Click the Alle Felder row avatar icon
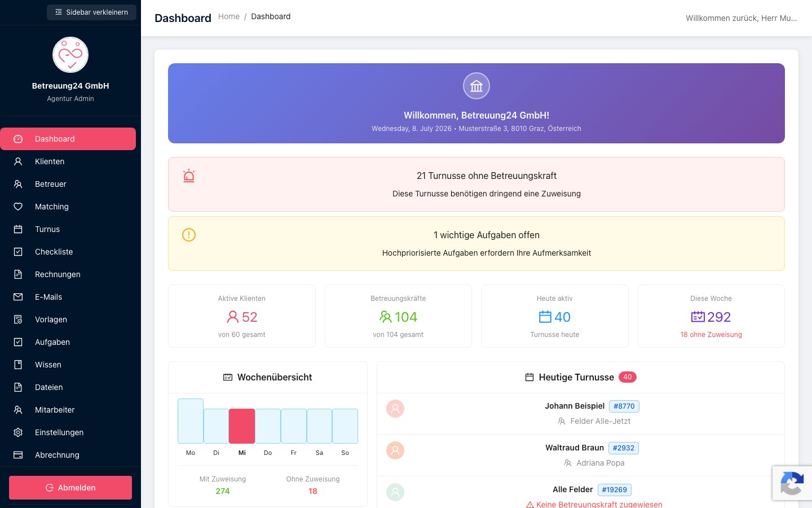The width and height of the screenshot is (812, 508). (395, 492)
